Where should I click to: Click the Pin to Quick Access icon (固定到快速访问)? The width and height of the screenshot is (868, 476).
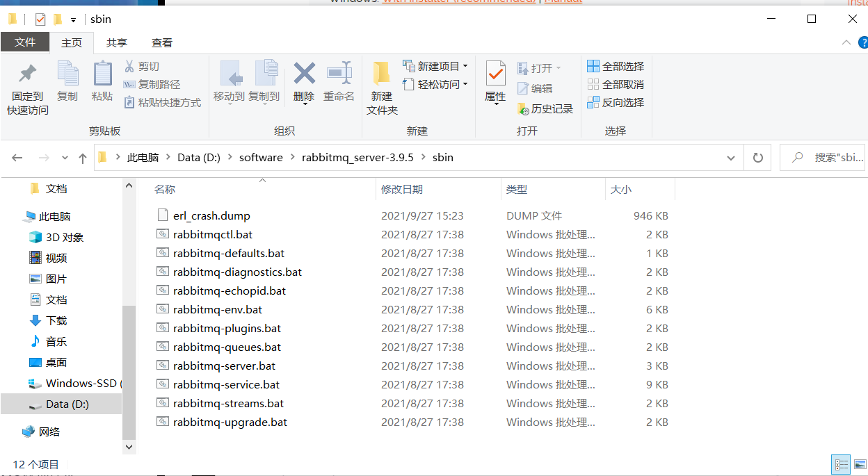pyautogui.click(x=28, y=73)
